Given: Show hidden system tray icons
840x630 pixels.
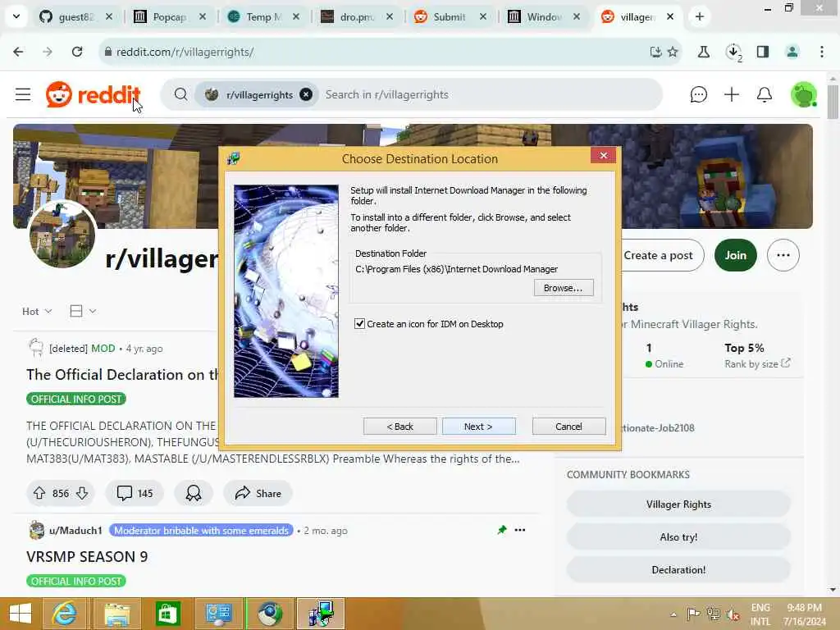Looking at the screenshot, I should (x=673, y=614).
